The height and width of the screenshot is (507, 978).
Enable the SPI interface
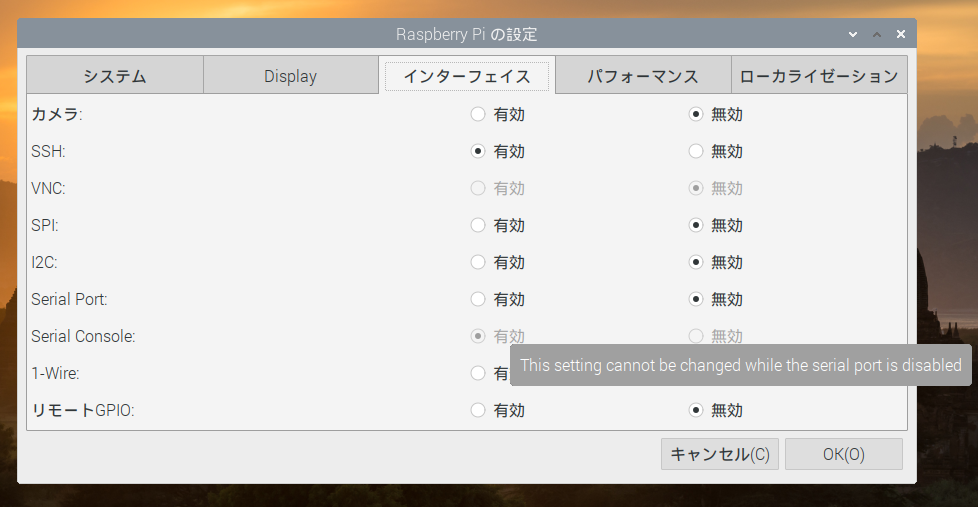478,226
